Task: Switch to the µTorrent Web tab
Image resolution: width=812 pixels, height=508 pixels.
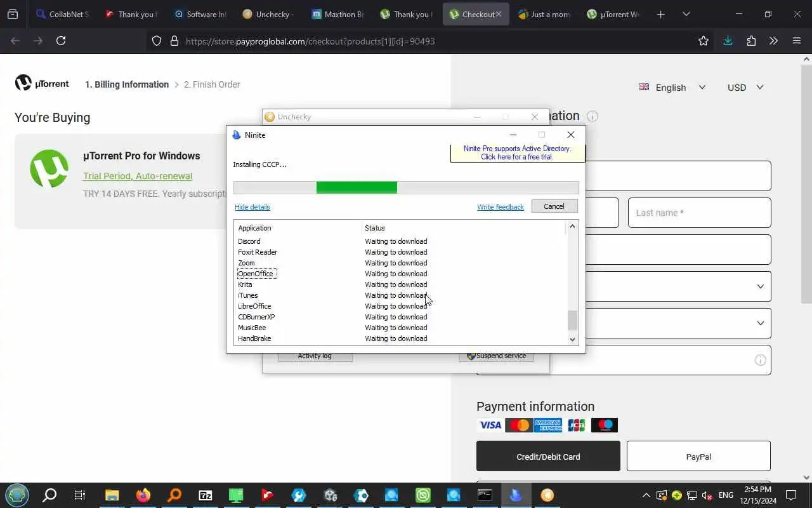Action: tap(613, 14)
